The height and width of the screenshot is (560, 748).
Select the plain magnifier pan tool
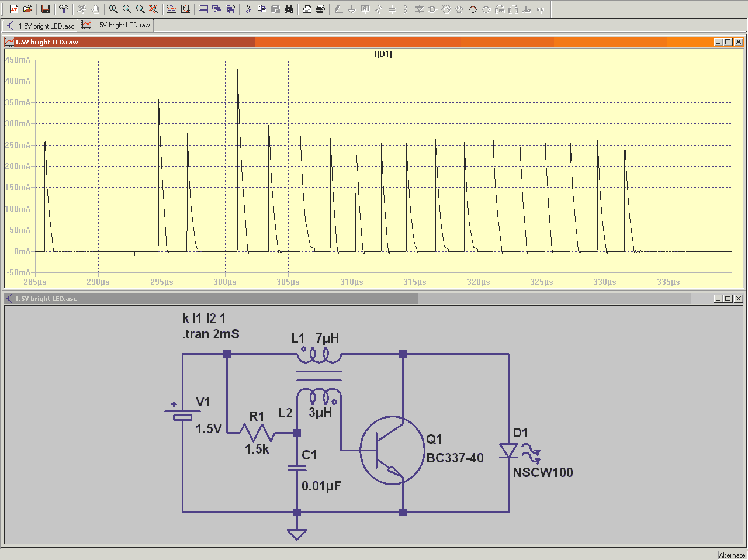tap(127, 9)
